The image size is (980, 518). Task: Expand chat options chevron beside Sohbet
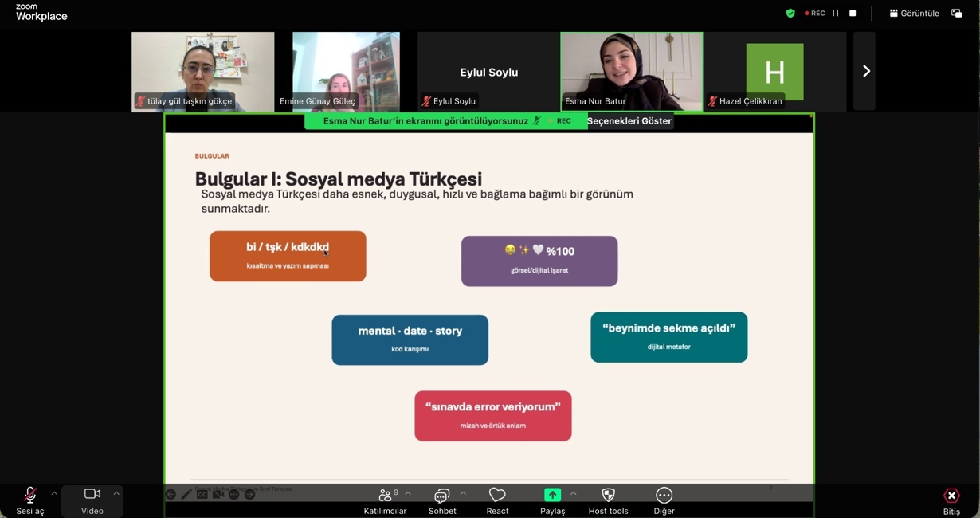pos(463,494)
